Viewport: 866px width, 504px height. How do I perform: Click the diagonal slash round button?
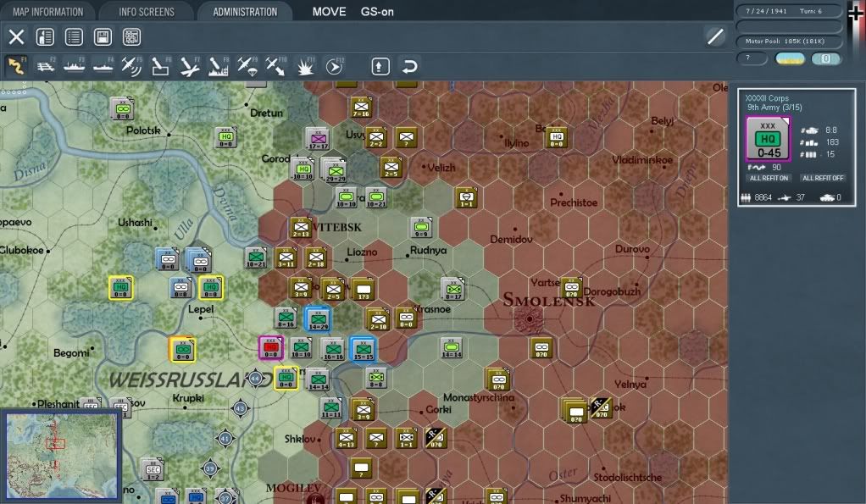pos(716,37)
